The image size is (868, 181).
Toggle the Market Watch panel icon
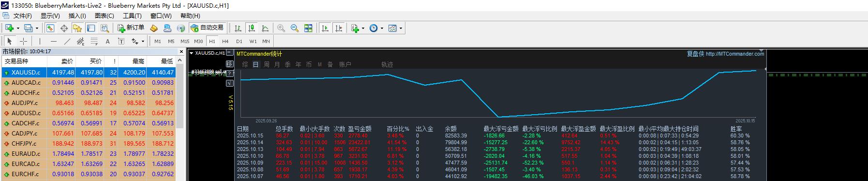pyautogui.click(x=50, y=28)
